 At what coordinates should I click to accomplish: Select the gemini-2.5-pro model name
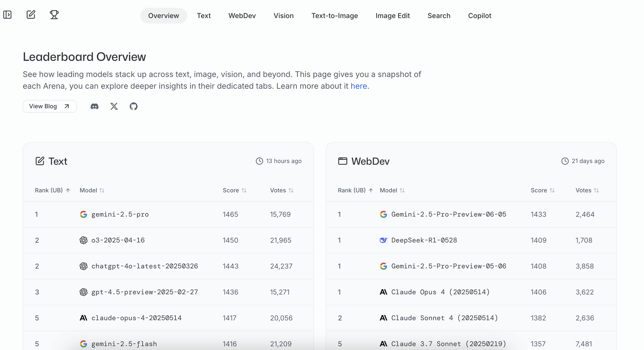(x=120, y=214)
